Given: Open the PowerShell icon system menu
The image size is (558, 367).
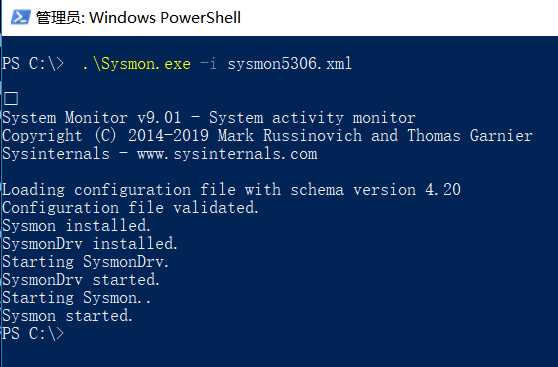Looking at the screenshot, I should click(x=21, y=17).
